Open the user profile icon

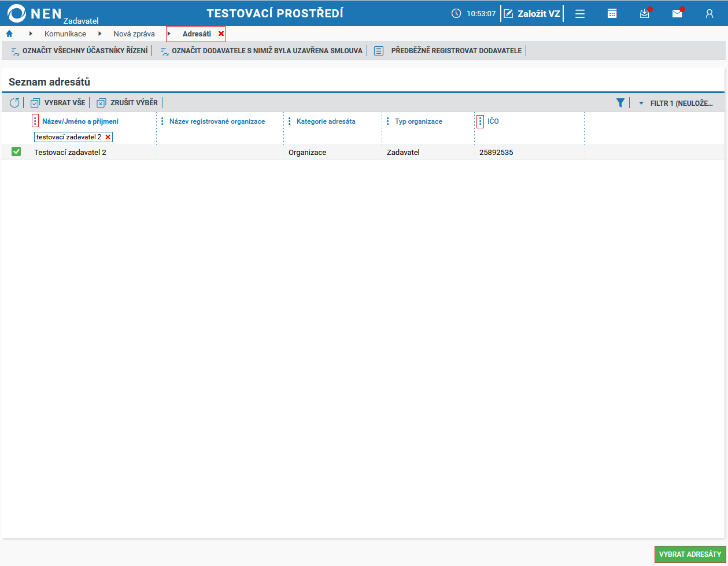[x=709, y=13]
